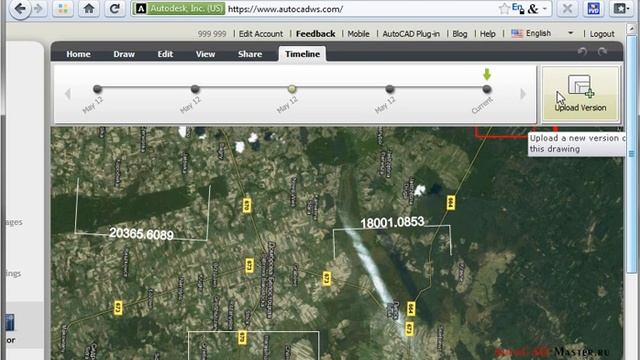Click the Edit Account link
Viewport: 640px width, 360px height.
[x=261, y=34]
